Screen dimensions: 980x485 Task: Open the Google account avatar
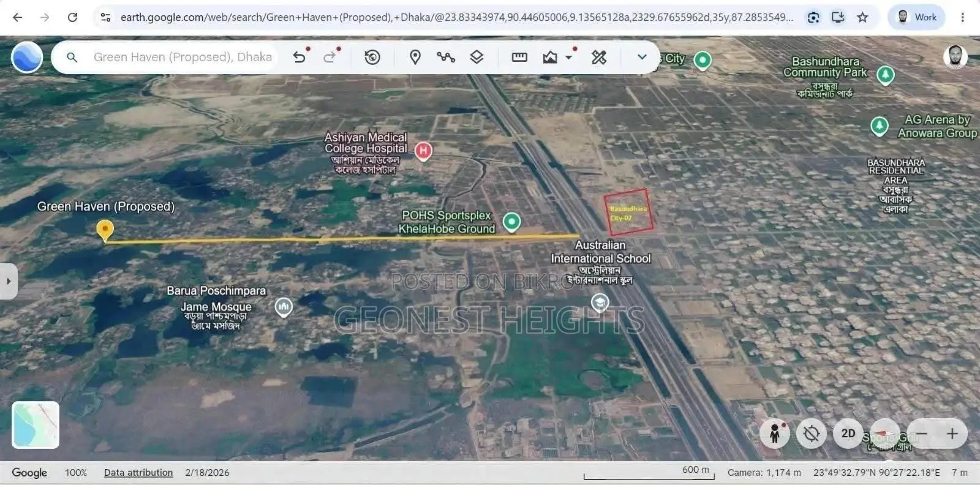click(x=956, y=56)
